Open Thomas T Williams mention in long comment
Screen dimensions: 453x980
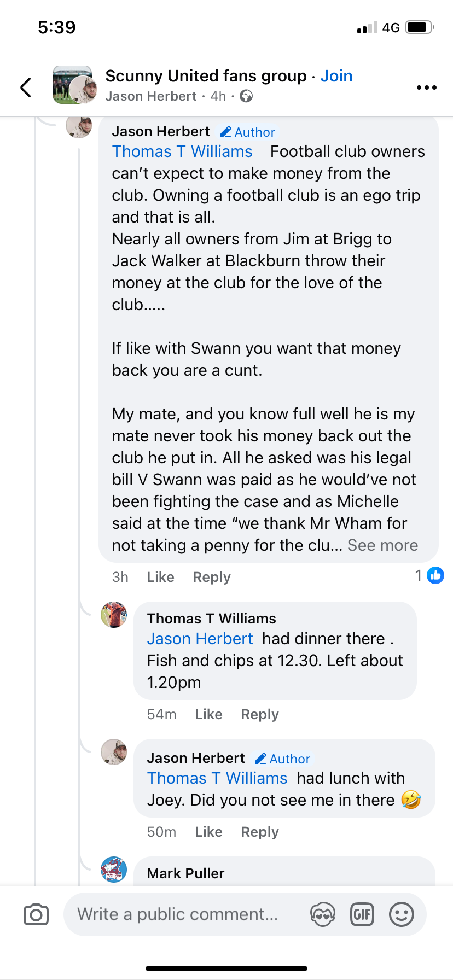click(182, 151)
